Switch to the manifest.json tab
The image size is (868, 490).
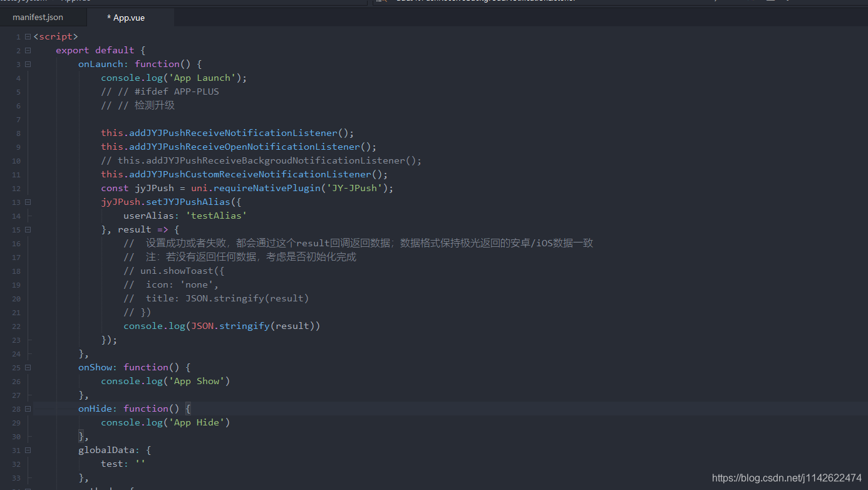(x=38, y=18)
